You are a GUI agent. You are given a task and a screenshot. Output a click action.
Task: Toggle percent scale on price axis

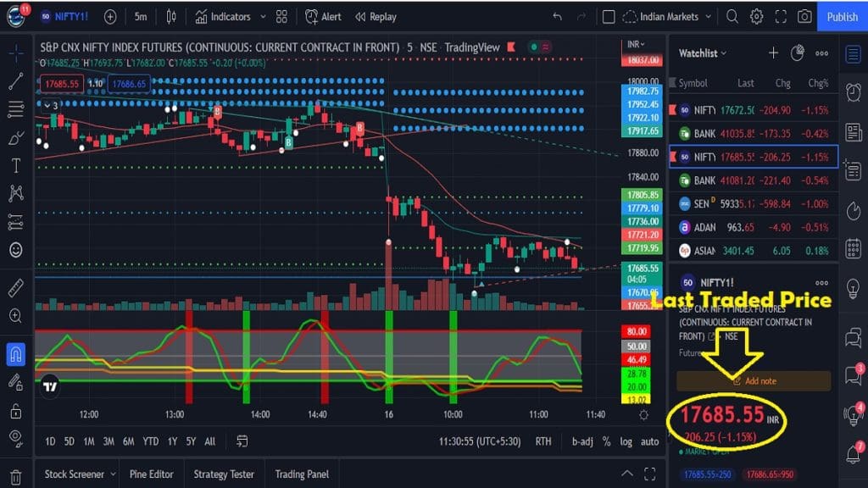607,441
